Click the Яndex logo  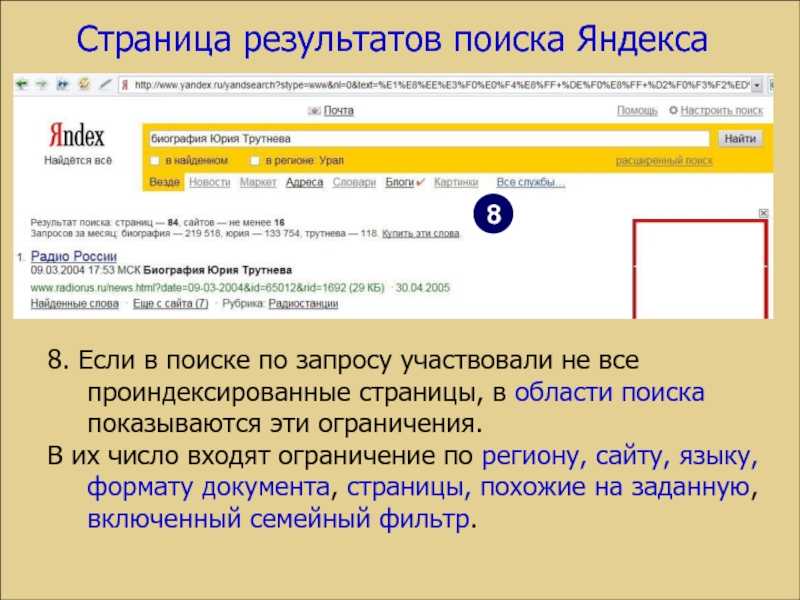click(x=77, y=135)
